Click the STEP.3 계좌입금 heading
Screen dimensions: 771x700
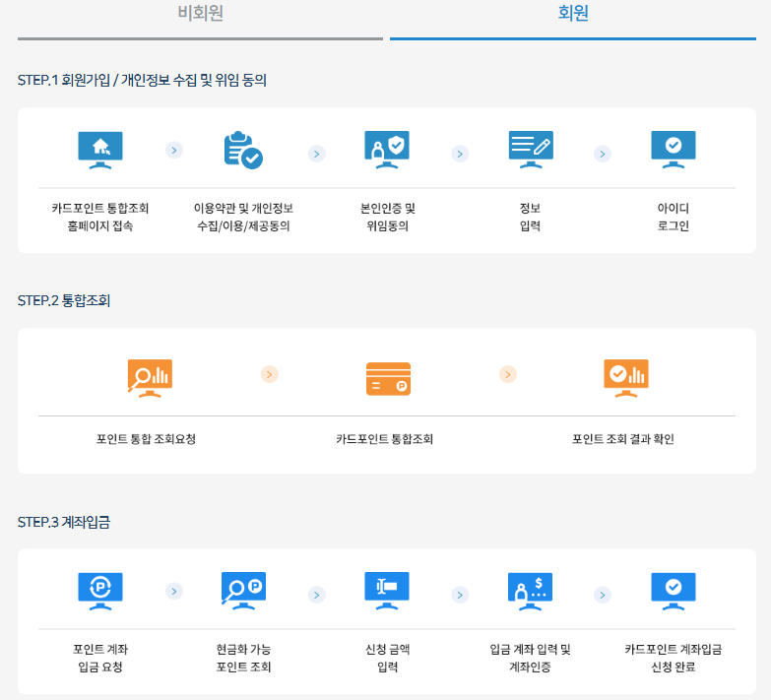(x=64, y=522)
